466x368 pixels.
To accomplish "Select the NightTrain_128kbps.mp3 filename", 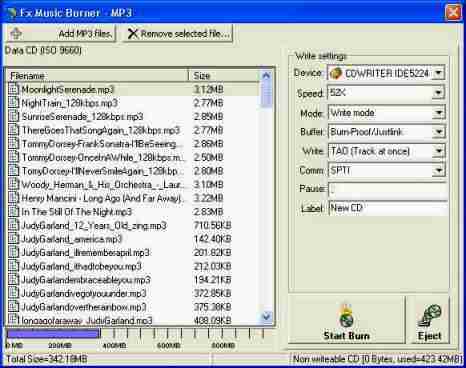I will click(x=69, y=103).
